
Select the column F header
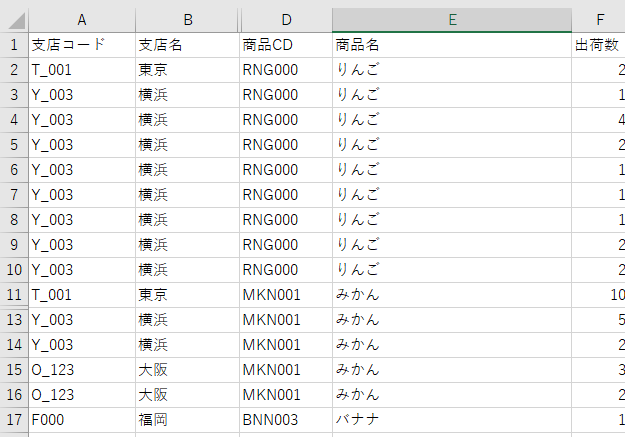tap(599, 19)
